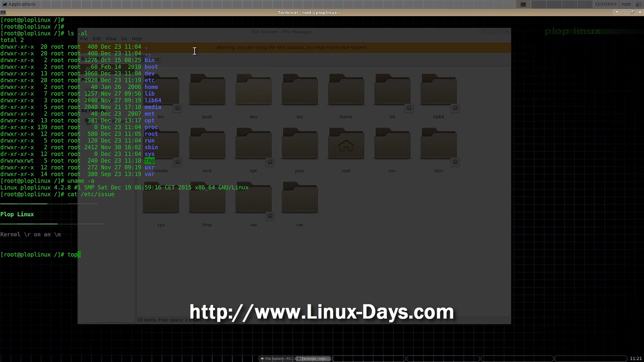The height and width of the screenshot is (362, 644).
Task: Click 'dev' in the terminal ls listing
Action: (x=150, y=73)
